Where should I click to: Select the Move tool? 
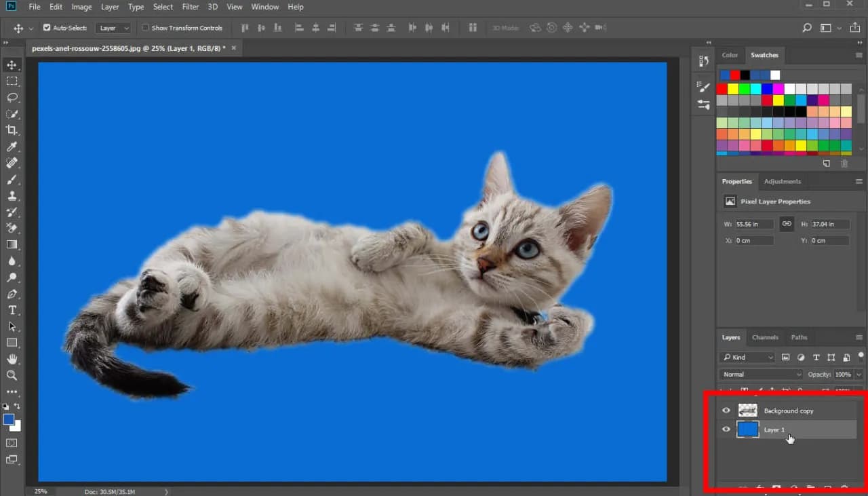tap(12, 65)
